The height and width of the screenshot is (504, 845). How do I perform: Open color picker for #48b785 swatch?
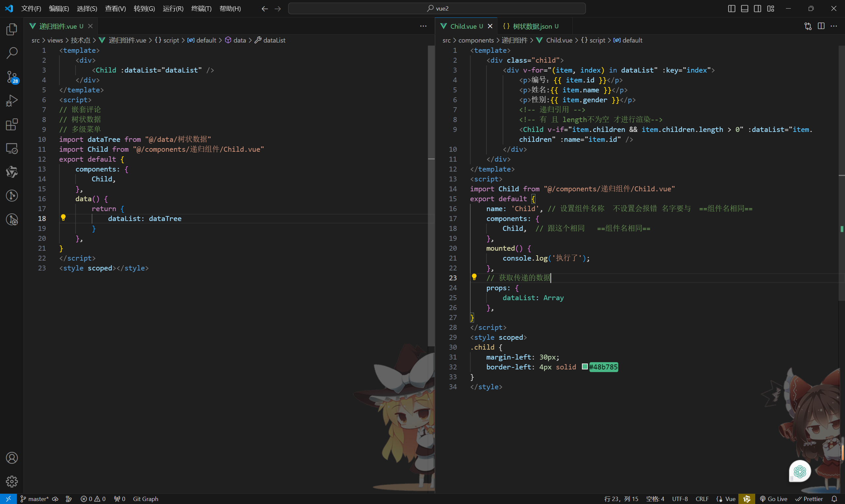coord(585,366)
